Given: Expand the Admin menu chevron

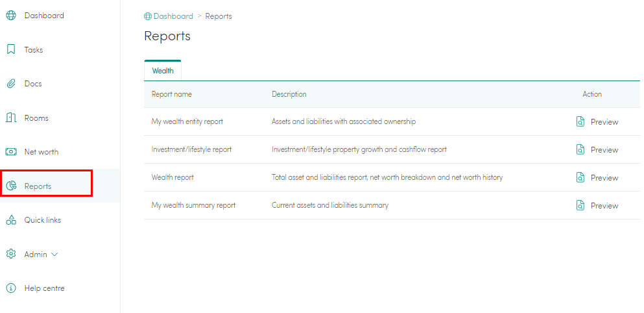Looking at the screenshot, I should (54, 255).
